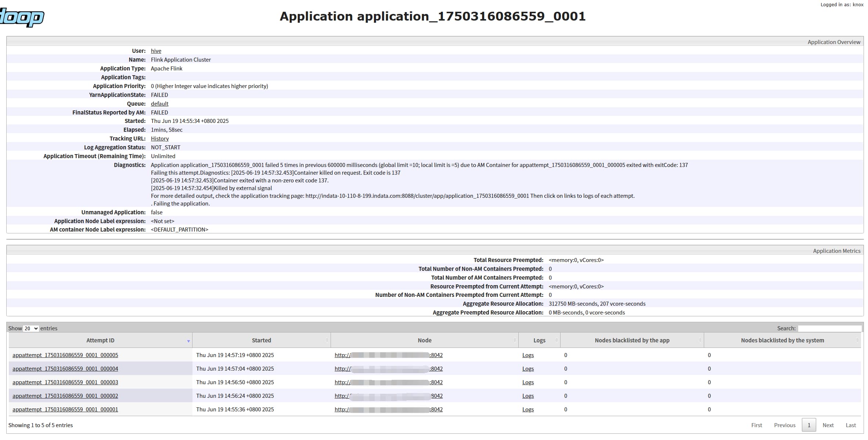Go to Previous page of entries
Screen dimensions: 868x440
tap(785, 425)
